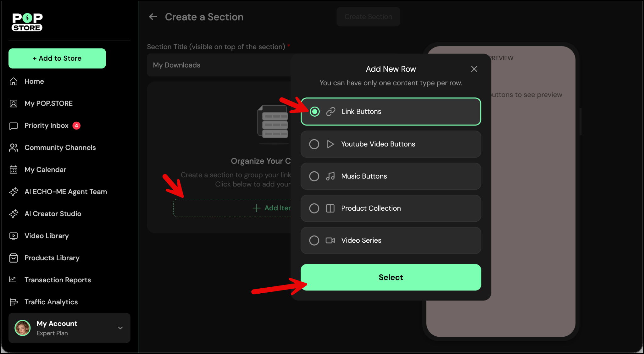Open Community Channels in the sidebar
Viewport: 644px width, 354px height.
click(60, 148)
